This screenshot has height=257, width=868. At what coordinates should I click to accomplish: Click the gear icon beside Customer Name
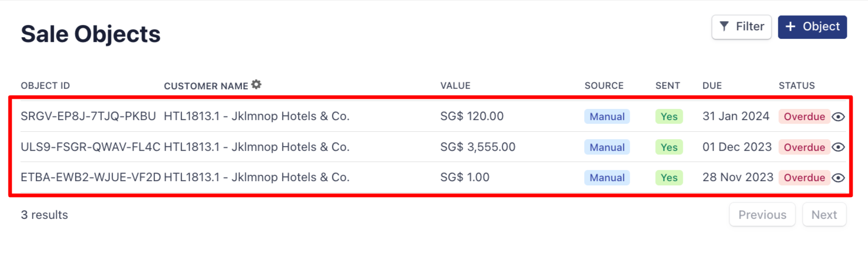point(256,84)
